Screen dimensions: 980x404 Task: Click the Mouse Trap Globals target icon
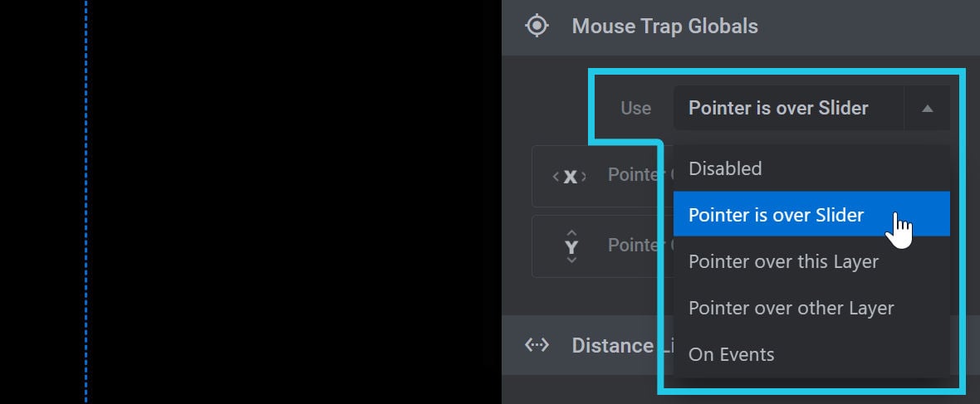click(x=537, y=27)
